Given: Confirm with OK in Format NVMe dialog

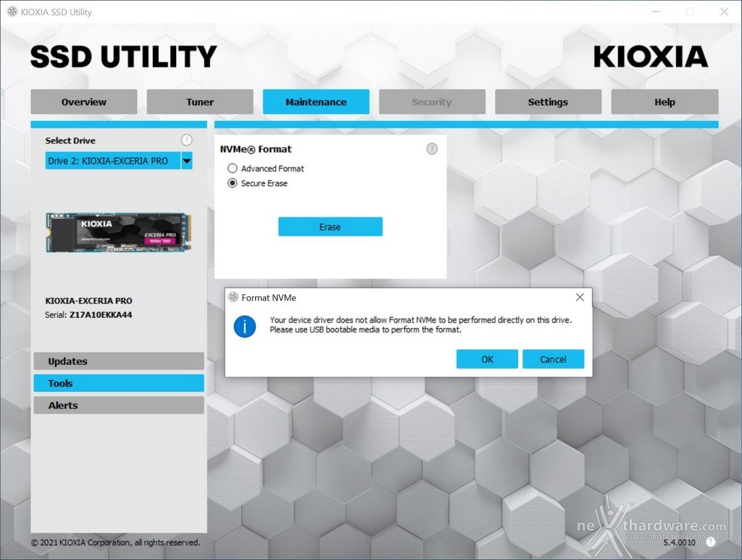Looking at the screenshot, I should pyautogui.click(x=487, y=359).
